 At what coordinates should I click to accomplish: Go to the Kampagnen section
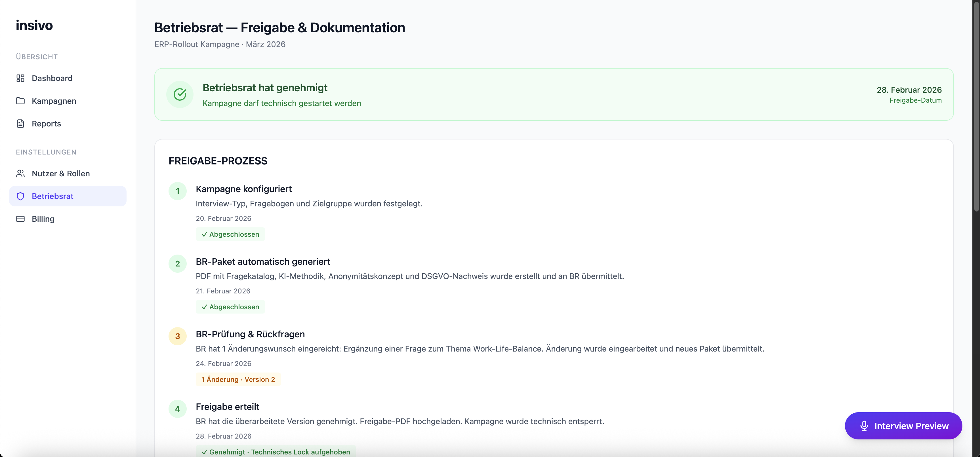[x=54, y=101]
